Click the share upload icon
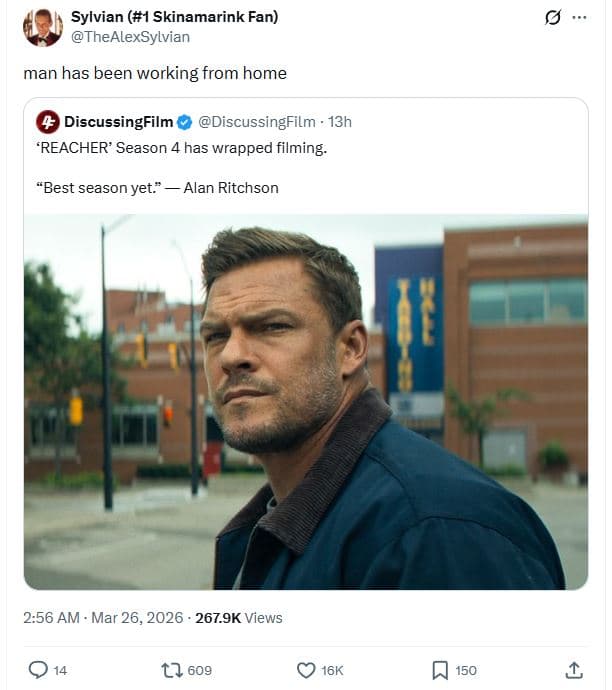Image resolution: width=612 pixels, height=690 pixels. click(574, 670)
